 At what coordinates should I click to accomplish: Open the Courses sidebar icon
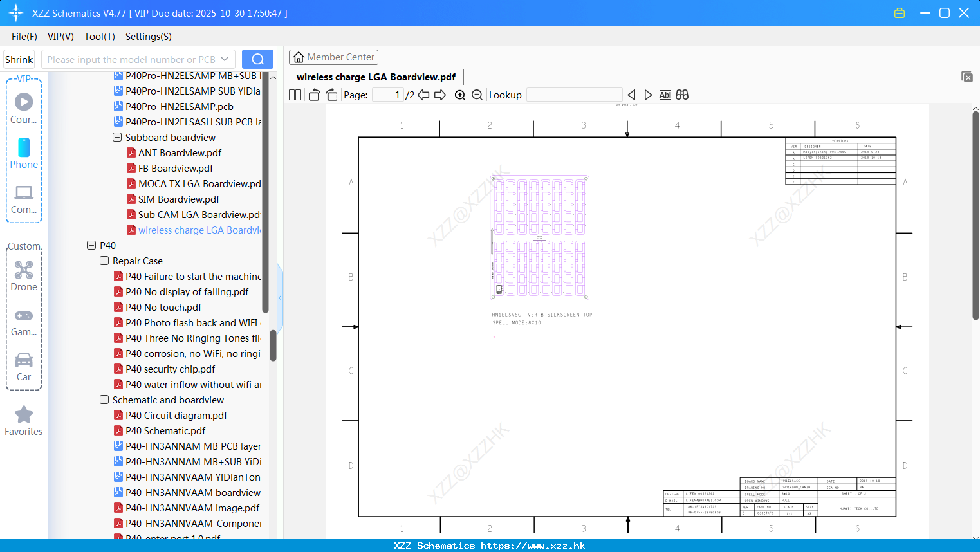point(24,108)
